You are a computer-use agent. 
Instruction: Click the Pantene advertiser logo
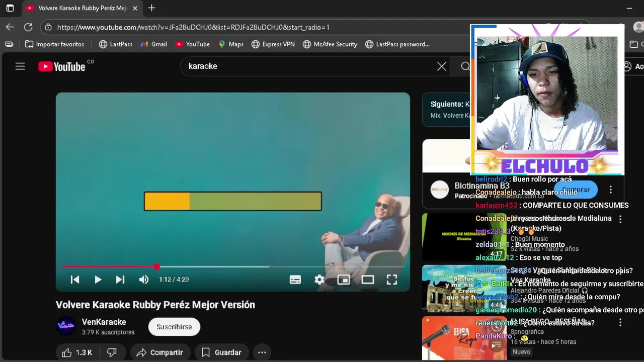[440, 190]
